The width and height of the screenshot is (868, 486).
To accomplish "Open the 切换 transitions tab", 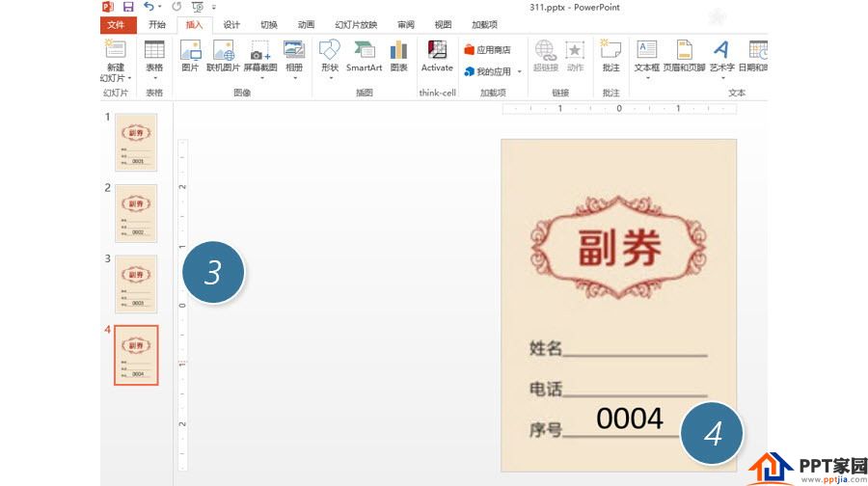I will click(268, 25).
